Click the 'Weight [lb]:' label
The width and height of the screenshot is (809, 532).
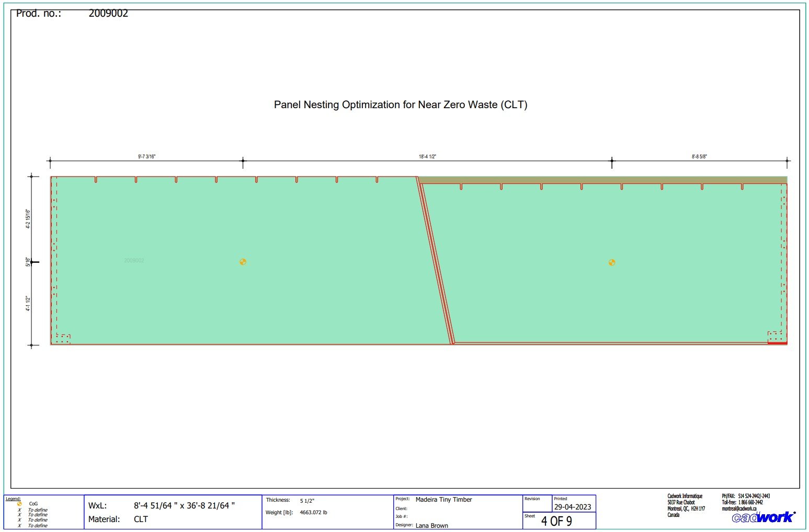pyautogui.click(x=279, y=512)
